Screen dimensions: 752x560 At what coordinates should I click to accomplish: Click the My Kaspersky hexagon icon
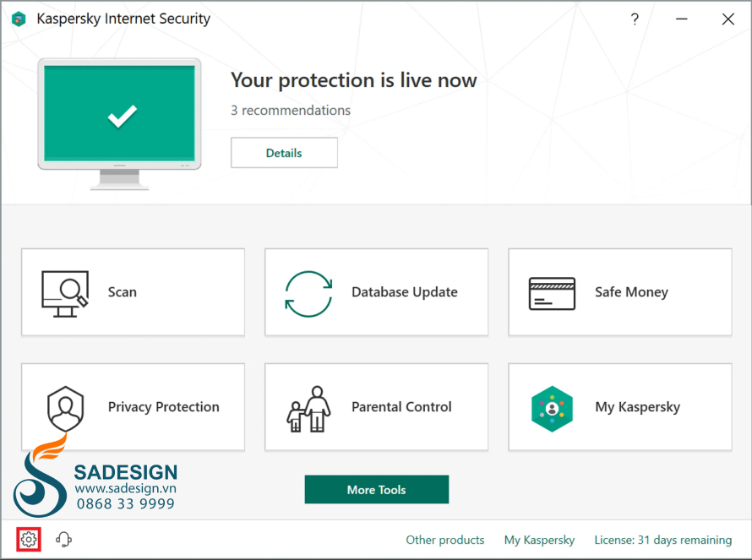[x=552, y=409]
